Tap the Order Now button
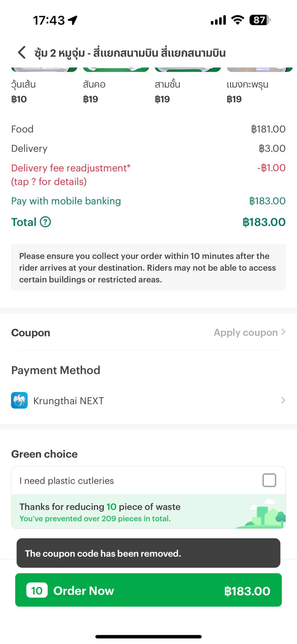Screen dimensions: 297x644 [x=148, y=590]
